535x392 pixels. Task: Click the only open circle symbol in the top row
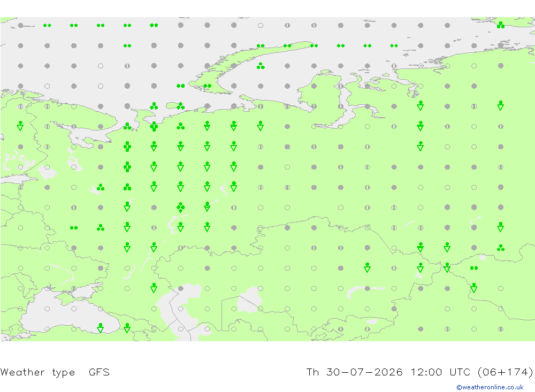pos(261,25)
